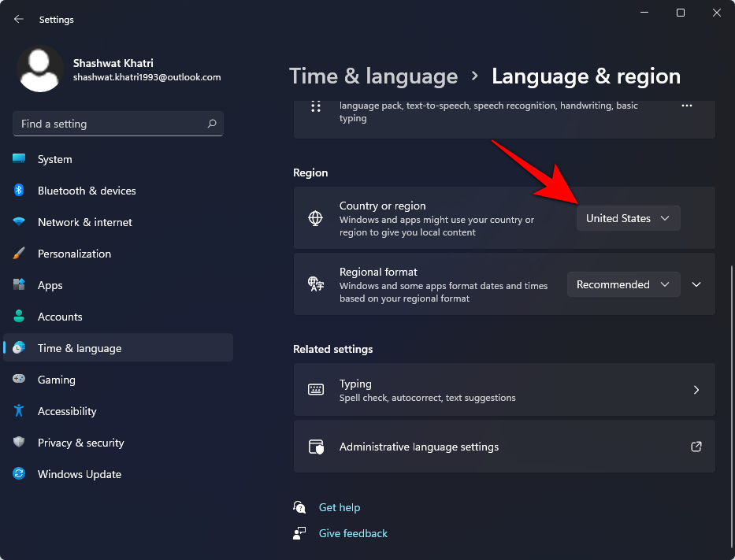Open Network & internet settings via its globe icon

point(19,222)
